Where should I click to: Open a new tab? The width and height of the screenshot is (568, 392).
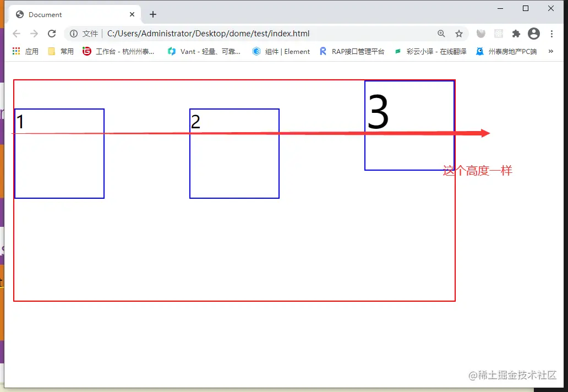(x=153, y=14)
